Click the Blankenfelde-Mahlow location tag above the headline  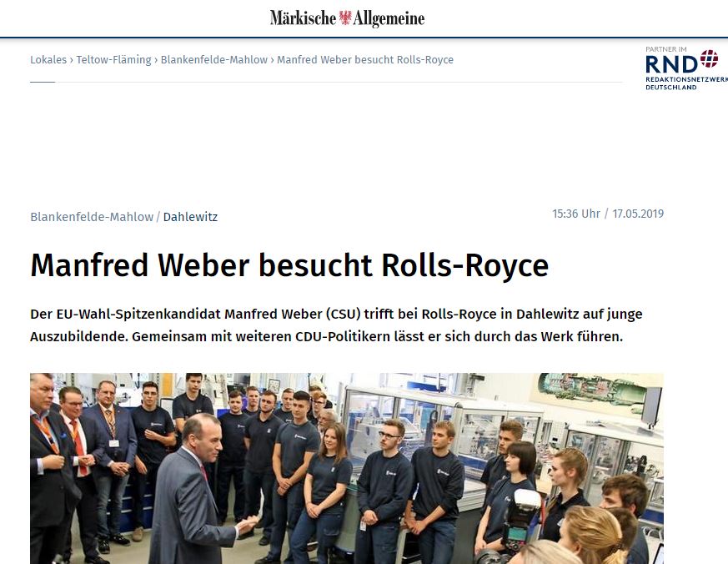[x=92, y=217]
